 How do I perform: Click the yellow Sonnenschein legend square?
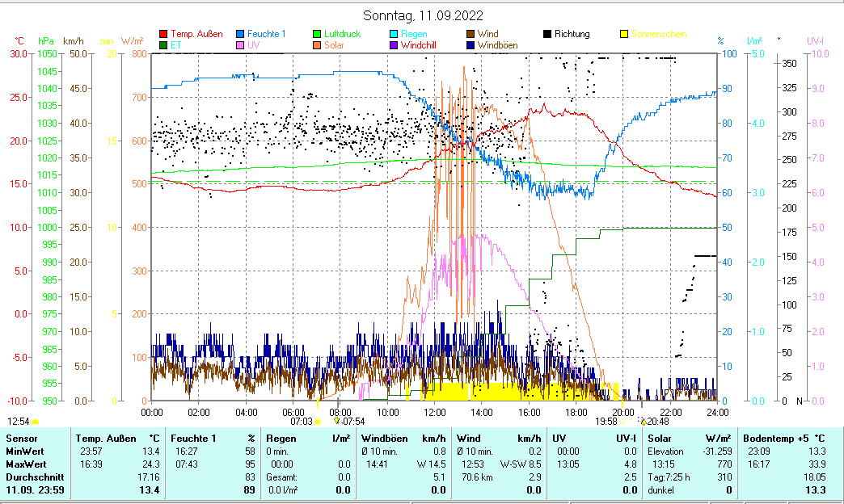click(x=624, y=34)
